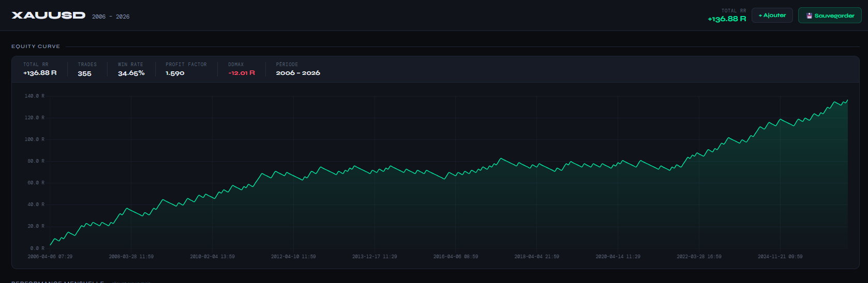Click the 120.0 R axis label
This screenshot has height=283, width=868.
click(35, 118)
